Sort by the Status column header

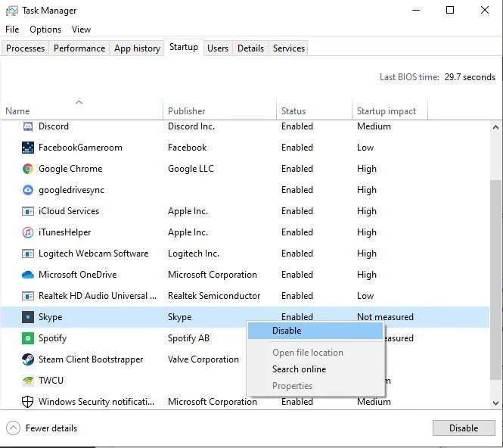click(314, 108)
